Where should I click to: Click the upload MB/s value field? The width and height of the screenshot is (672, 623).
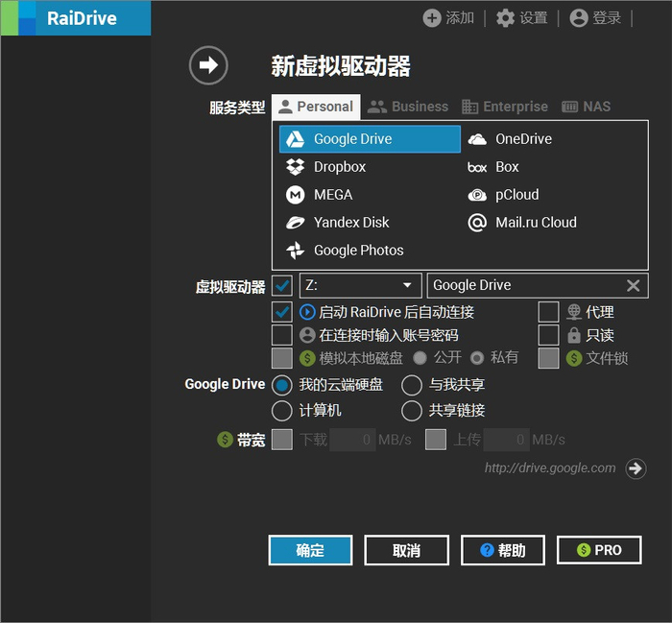[506, 440]
